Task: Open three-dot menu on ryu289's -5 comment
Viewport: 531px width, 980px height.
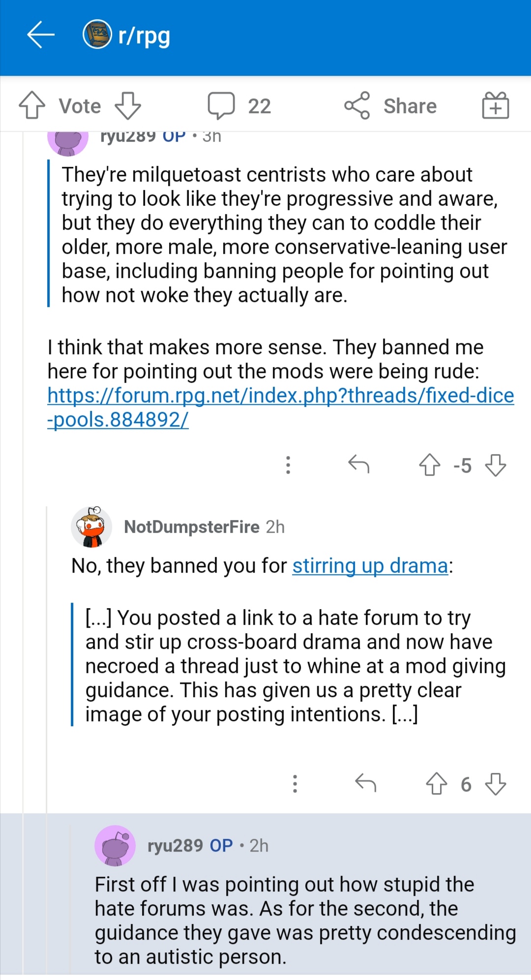Action: click(x=288, y=465)
